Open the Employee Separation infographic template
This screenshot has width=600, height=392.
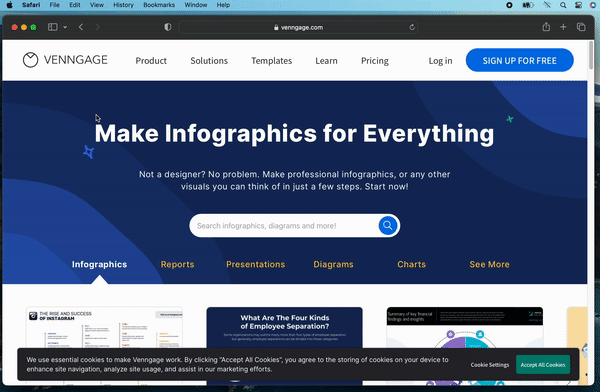pyautogui.click(x=284, y=327)
